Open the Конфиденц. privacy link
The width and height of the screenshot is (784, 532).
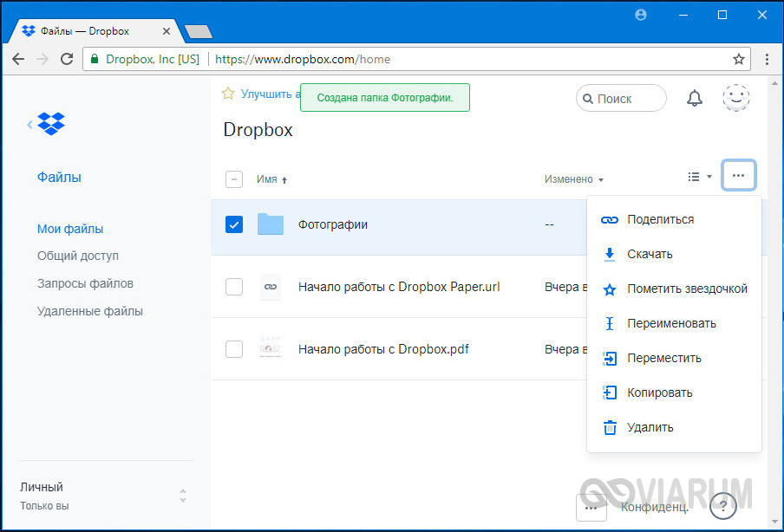pyautogui.click(x=655, y=507)
